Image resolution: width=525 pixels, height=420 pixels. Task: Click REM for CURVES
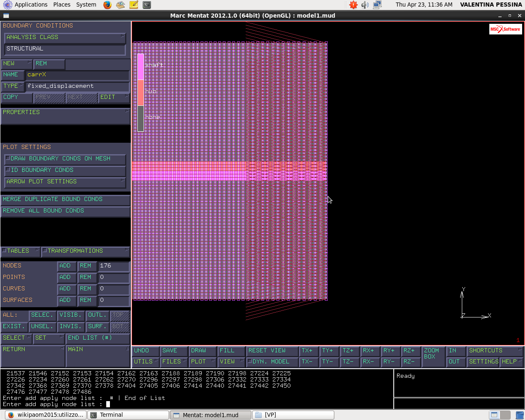pyautogui.click(x=87, y=289)
